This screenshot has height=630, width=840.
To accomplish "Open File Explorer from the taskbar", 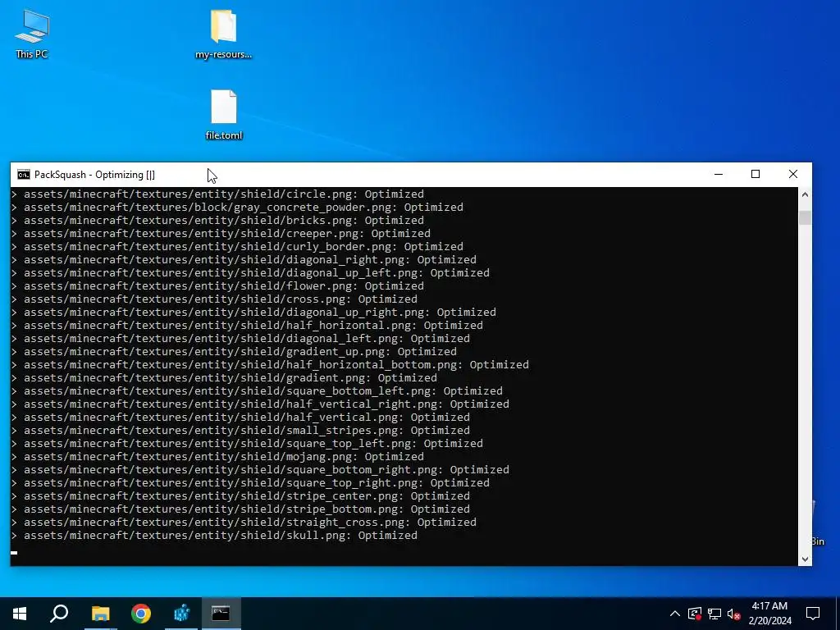I will click(100, 614).
